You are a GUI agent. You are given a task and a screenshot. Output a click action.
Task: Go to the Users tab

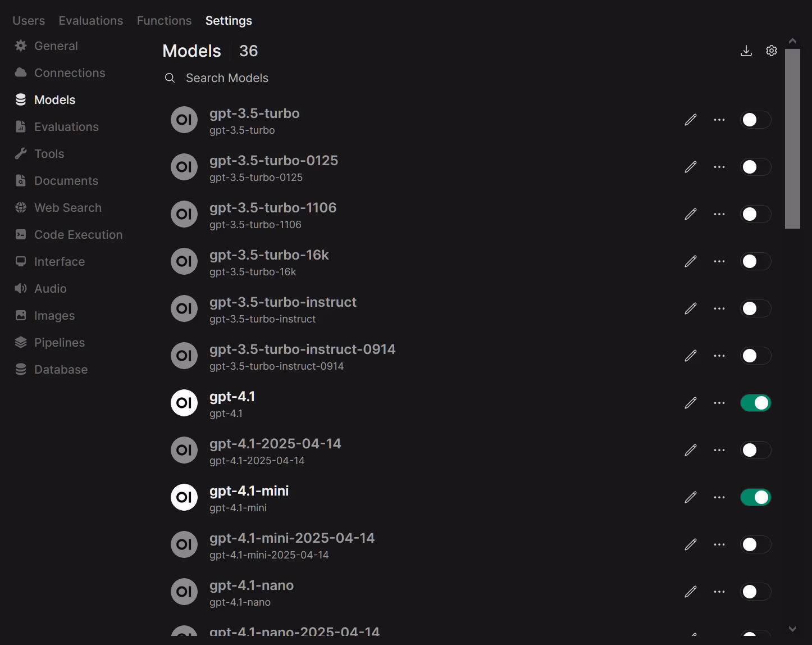click(x=29, y=21)
